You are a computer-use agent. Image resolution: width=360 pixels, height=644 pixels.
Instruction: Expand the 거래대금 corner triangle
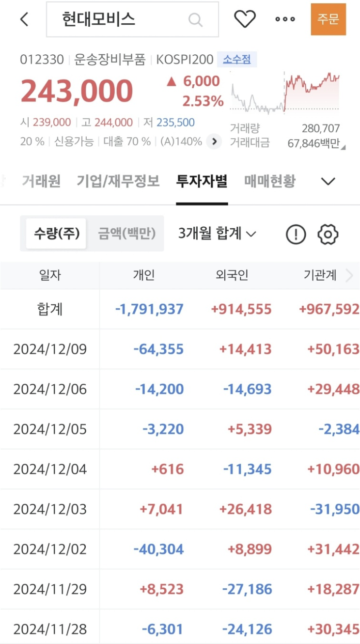343,147
